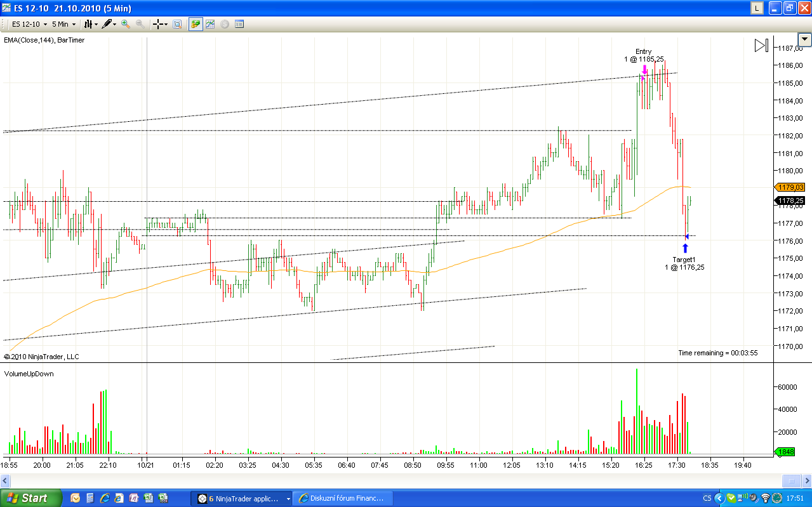Open the crosshair cursor dropdown
Image resolution: width=812 pixels, height=507 pixels.
point(159,24)
